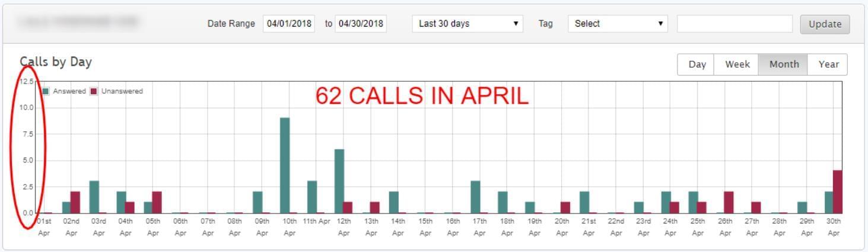Viewport: 868px width, 252px height.
Task: Click the Unanswered bar for 30th Apr
Action: 837,192
